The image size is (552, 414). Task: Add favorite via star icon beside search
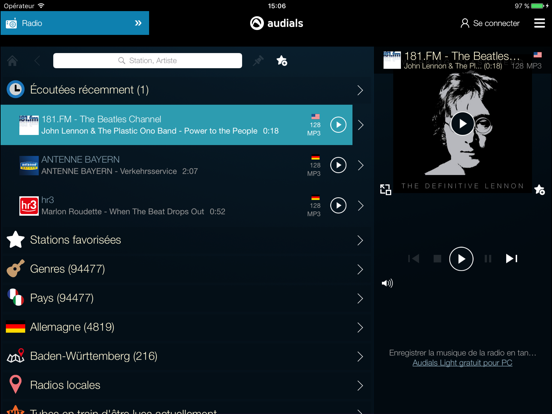tap(282, 61)
